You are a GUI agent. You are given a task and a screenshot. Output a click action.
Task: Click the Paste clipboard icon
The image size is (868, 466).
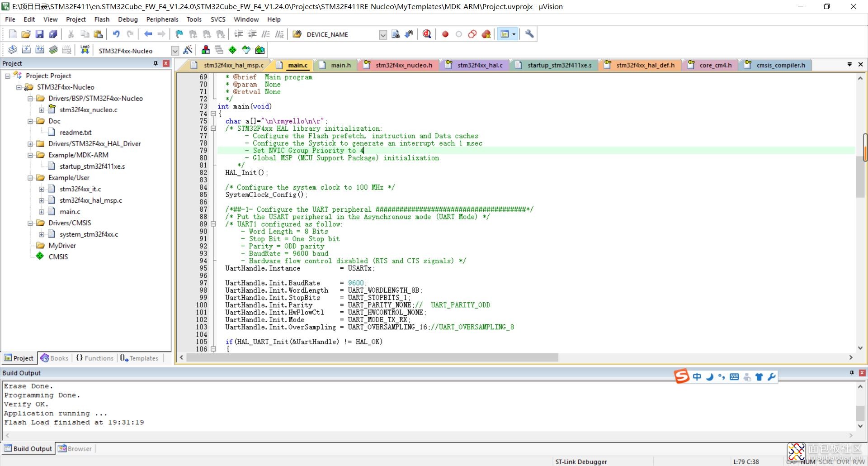pyautogui.click(x=98, y=34)
